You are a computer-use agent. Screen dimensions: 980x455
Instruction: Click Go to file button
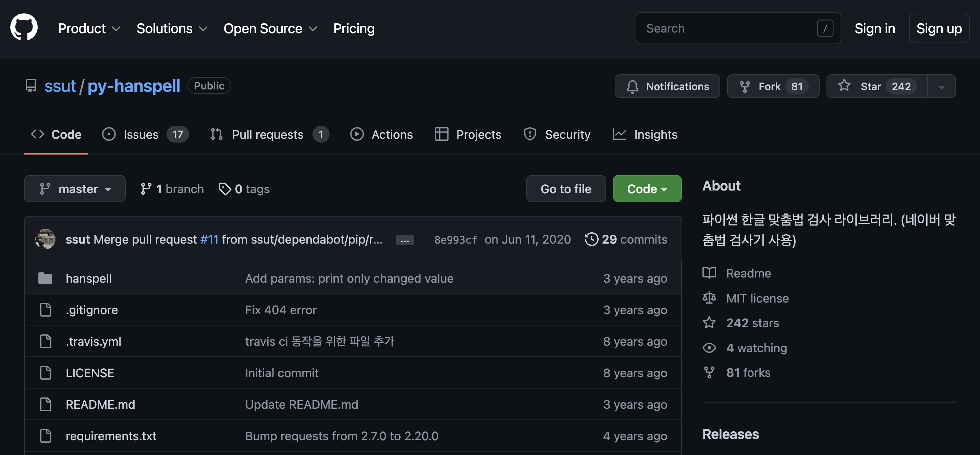pos(566,189)
